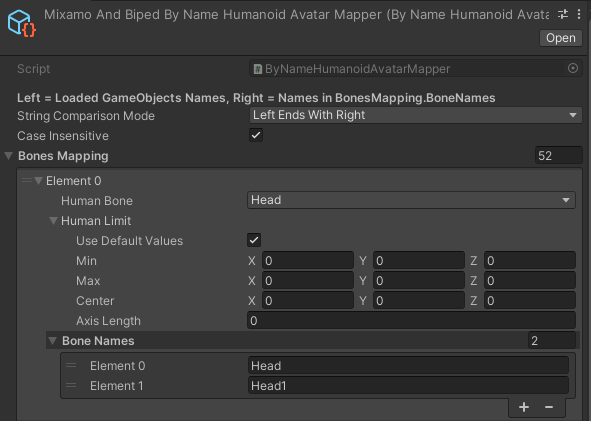This screenshot has height=421, width=591.
Task: Click the Max Y value field
Action: (x=419, y=280)
